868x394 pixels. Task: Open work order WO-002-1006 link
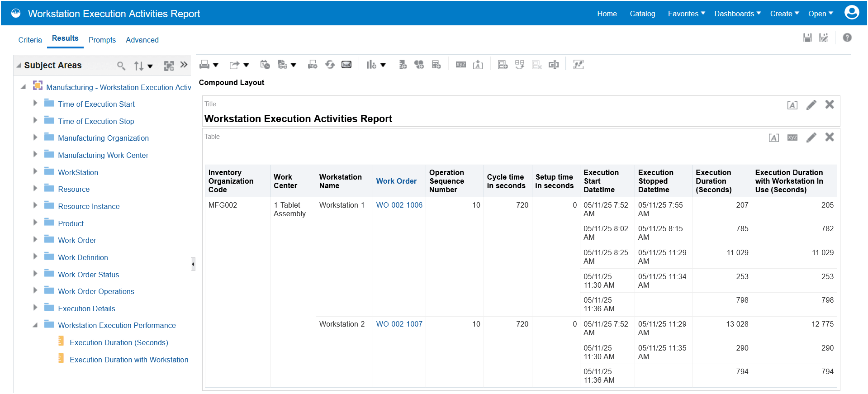point(399,205)
